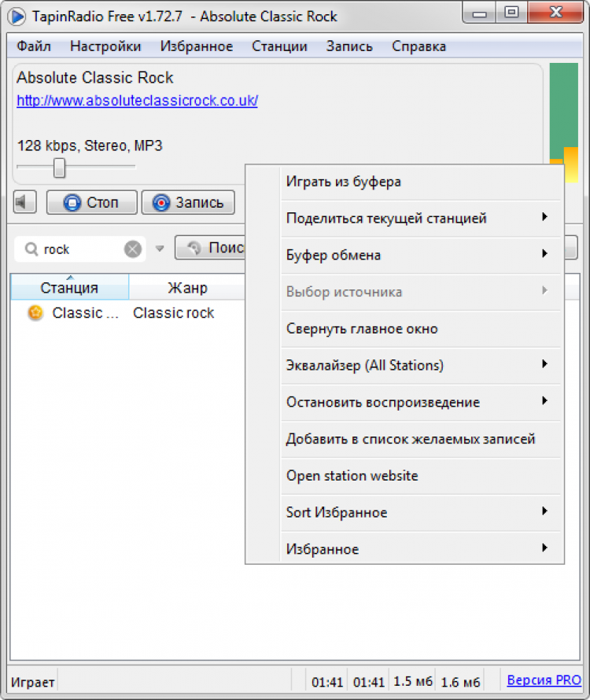Open the Запись menu in menu bar

(x=349, y=46)
